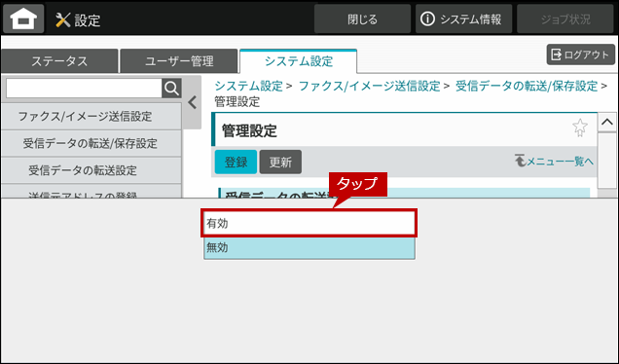Follow ファクス/イメージ送信設定 breadcrumb link
Image resolution: width=619 pixels, height=364 pixels.
pyautogui.click(x=370, y=86)
